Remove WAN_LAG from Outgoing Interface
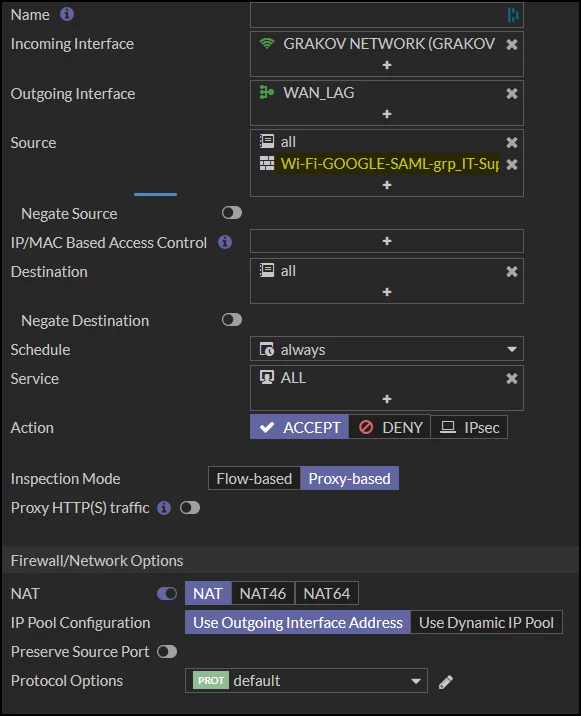The image size is (581, 716). pos(512,93)
